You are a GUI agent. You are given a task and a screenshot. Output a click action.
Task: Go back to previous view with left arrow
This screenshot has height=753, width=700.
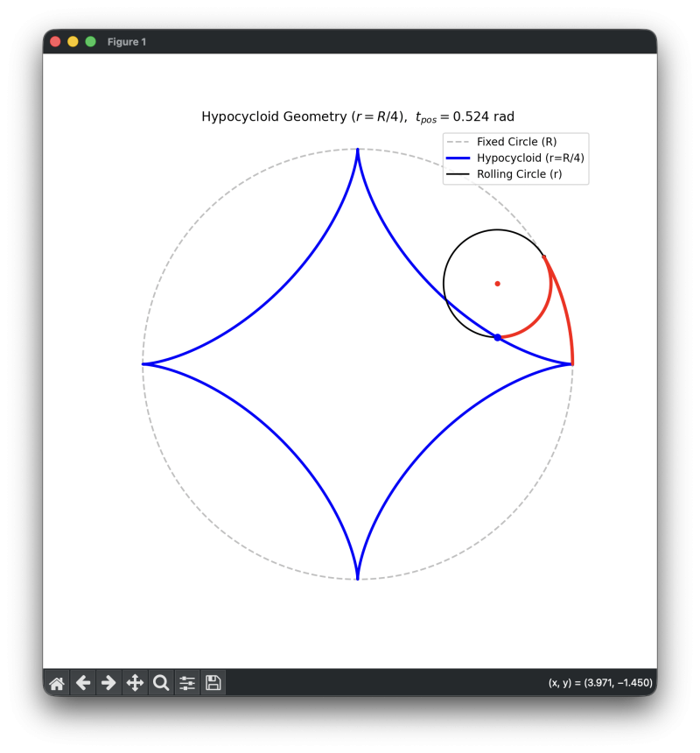coord(82,683)
